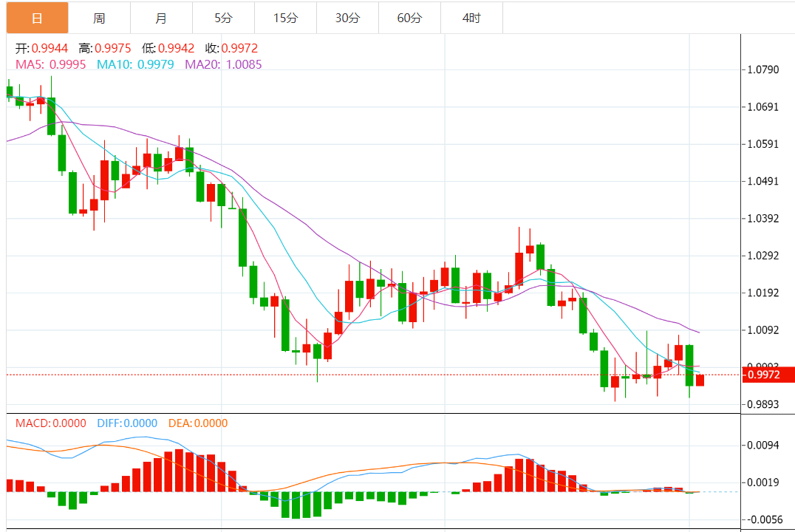This screenshot has width=795, height=532.
Task: Switch to the 周 weekly tab
Action: point(99,18)
